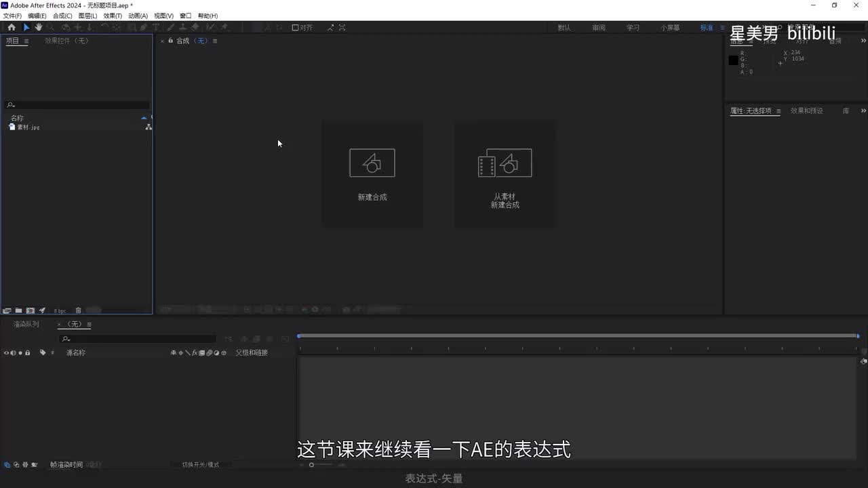Screen dimensions: 868x488
Task: Switch to the 效果和预设 tab
Action: pyautogui.click(x=806, y=110)
